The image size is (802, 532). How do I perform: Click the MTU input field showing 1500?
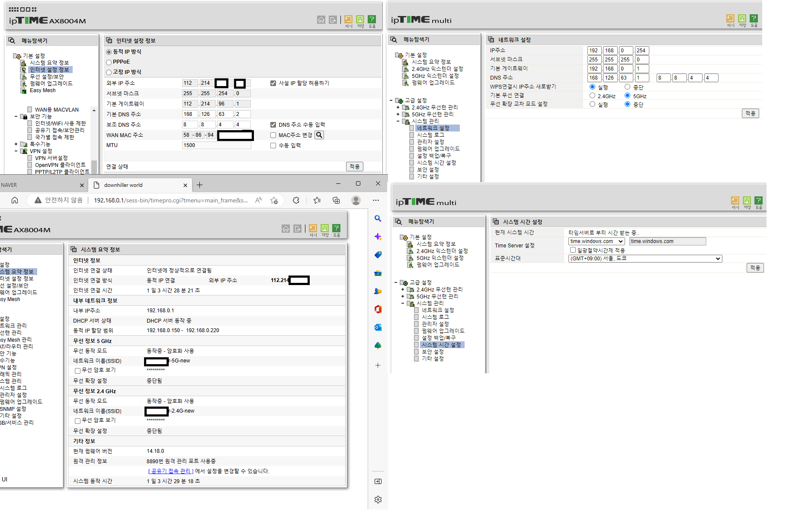click(216, 145)
